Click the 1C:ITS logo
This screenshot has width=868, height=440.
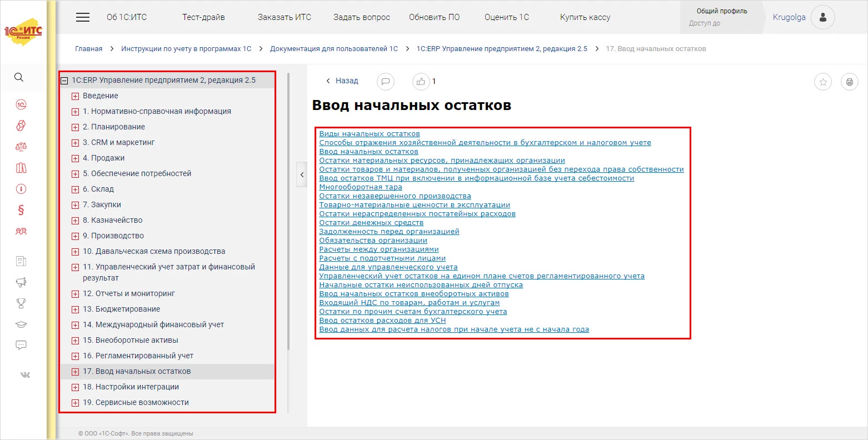(x=23, y=32)
